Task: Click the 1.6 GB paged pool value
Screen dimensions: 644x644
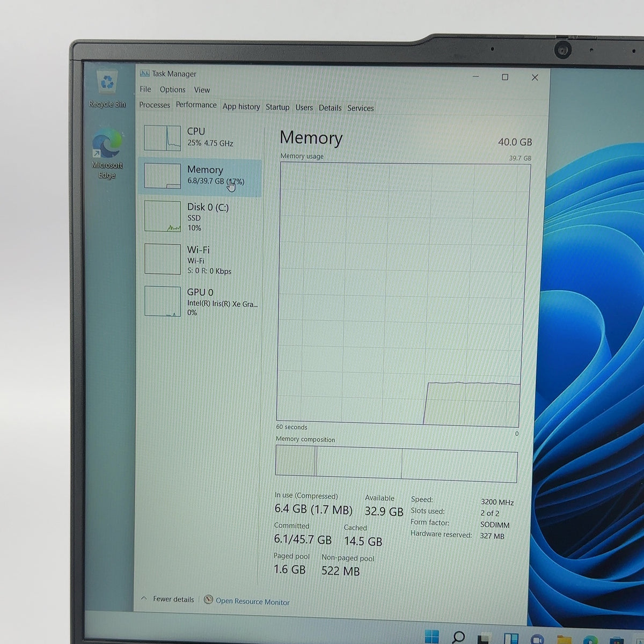Action: click(289, 569)
